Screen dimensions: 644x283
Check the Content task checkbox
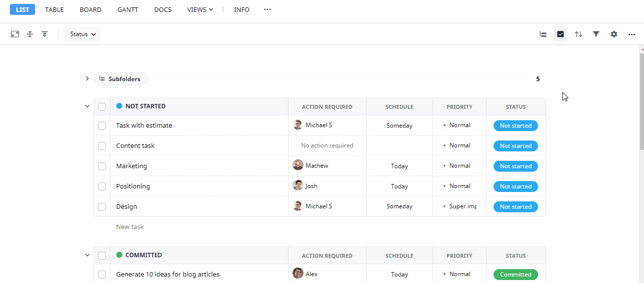pyautogui.click(x=102, y=146)
